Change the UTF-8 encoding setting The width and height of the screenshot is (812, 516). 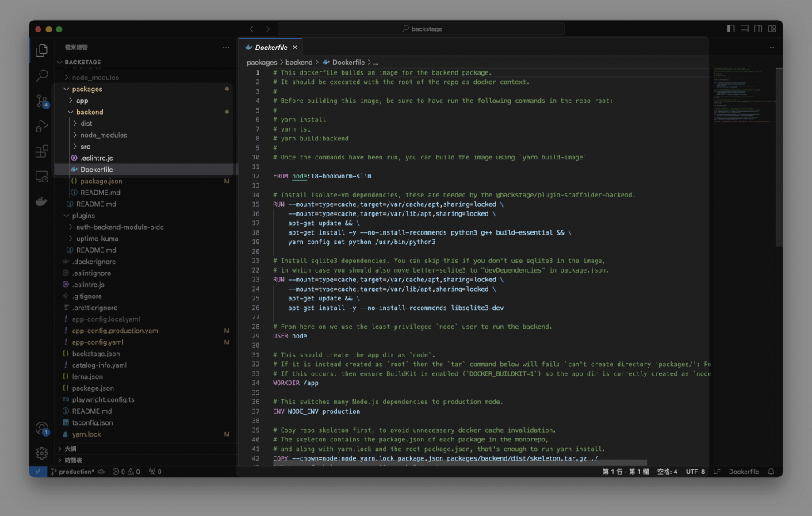pyautogui.click(x=695, y=472)
